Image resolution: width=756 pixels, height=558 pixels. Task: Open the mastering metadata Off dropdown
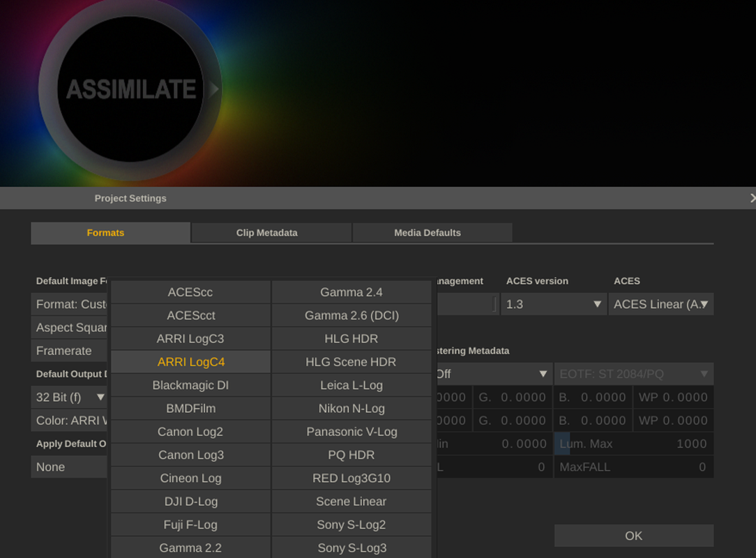[494, 374]
